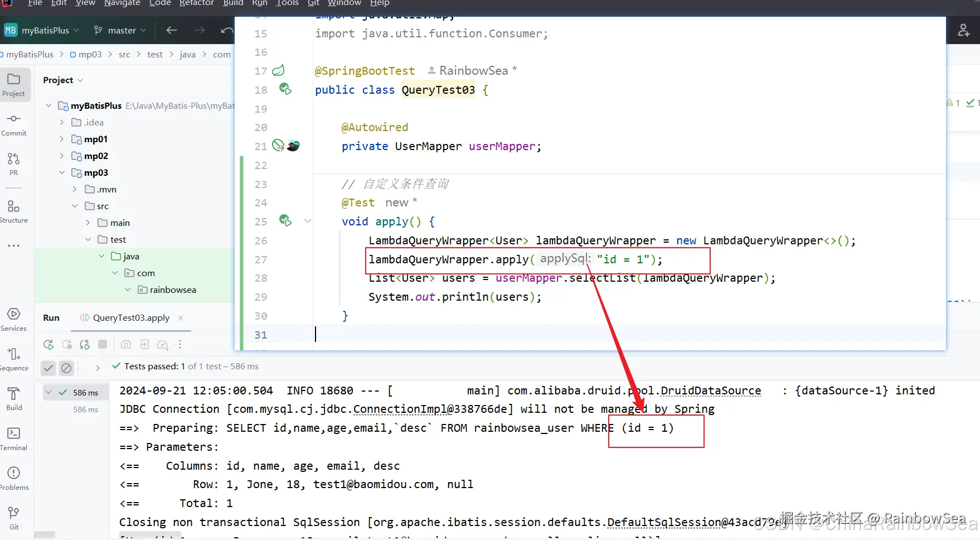Click the run test gutter icon at line 25
This screenshot has height=540, width=980.
285,220
